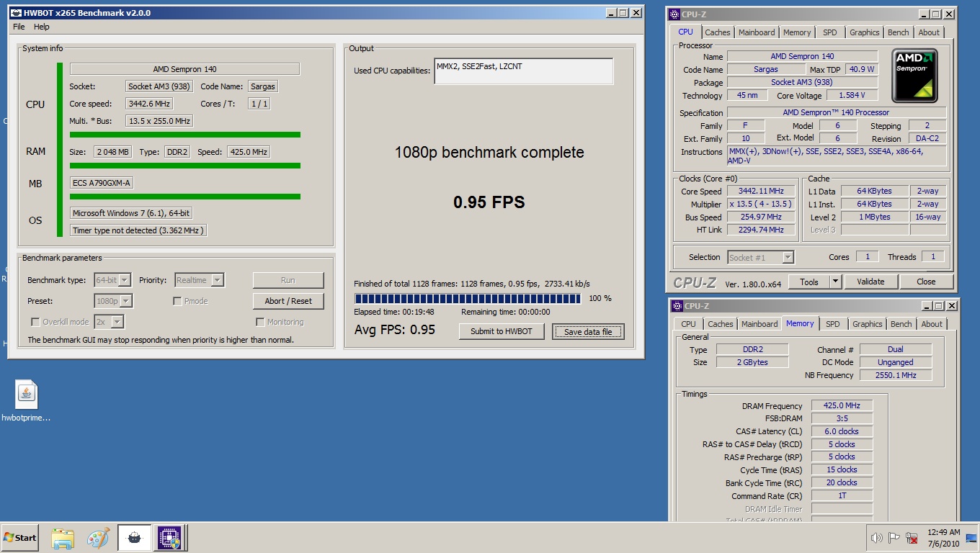Open the SPD tab in upper CPU-Z

[x=830, y=32]
